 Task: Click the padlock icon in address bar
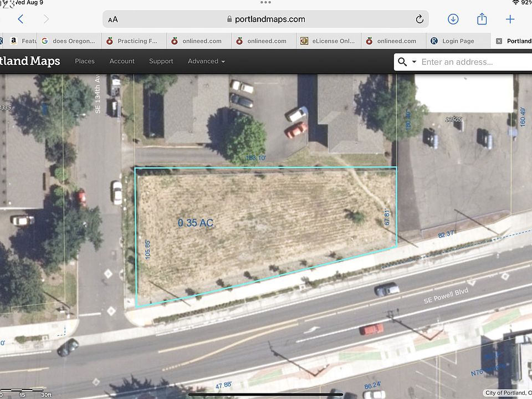229,19
